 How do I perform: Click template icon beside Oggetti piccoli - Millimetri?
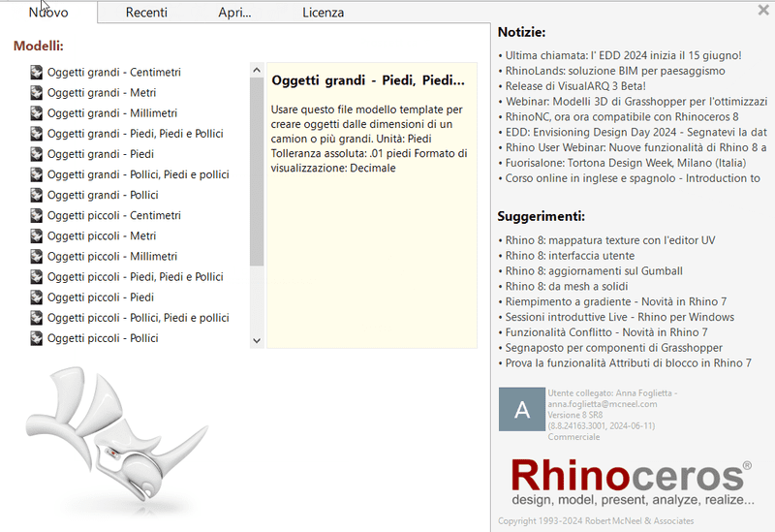pos(36,257)
